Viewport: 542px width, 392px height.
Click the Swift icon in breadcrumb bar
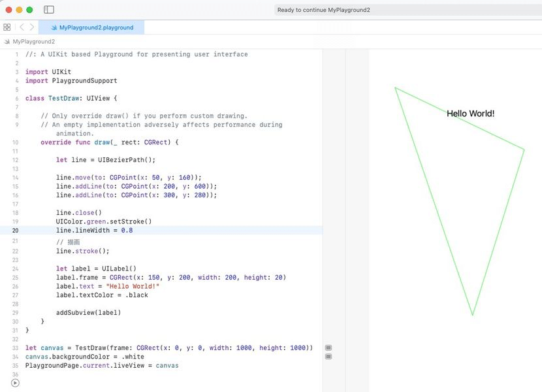click(x=7, y=42)
